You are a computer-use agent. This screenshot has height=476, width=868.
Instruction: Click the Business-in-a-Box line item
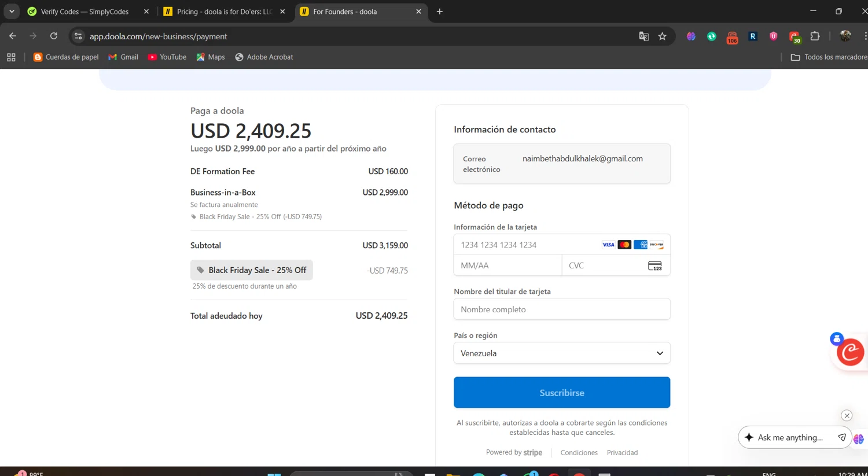pos(299,192)
